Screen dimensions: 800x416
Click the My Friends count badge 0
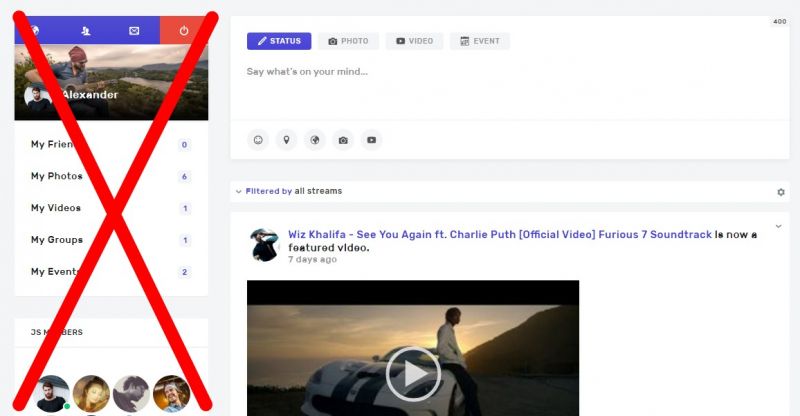pyautogui.click(x=185, y=145)
